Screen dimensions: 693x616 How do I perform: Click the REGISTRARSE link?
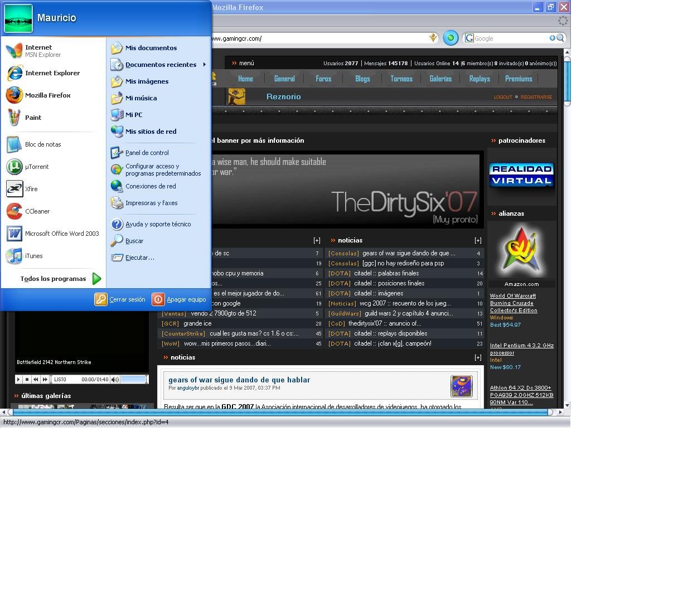(x=536, y=97)
